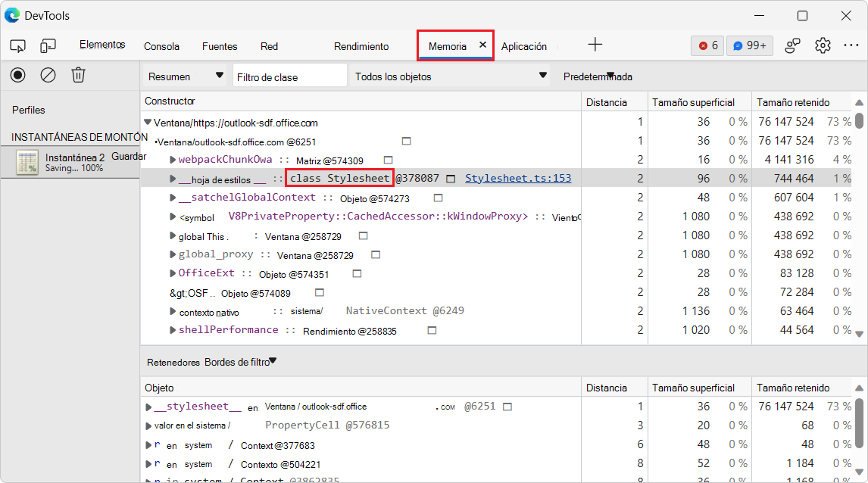Screen dimensions: 868x483
Task: Select the r en system Context @377683 row
Action: pyautogui.click(x=497, y=445)
